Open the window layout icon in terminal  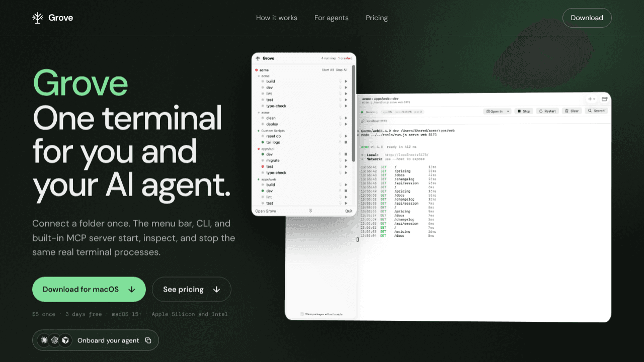pyautogui.click(x=604, y=99)
